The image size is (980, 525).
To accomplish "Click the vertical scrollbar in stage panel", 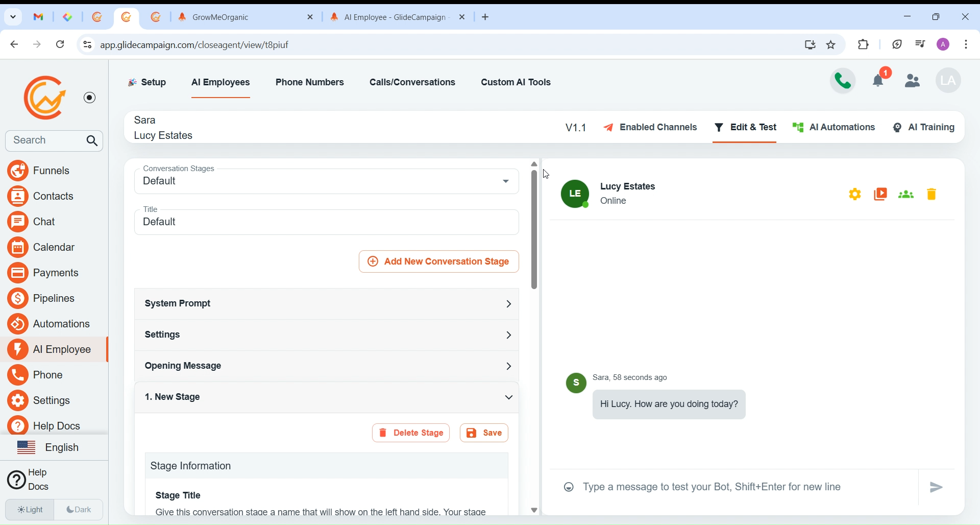I will pos(534,230).
